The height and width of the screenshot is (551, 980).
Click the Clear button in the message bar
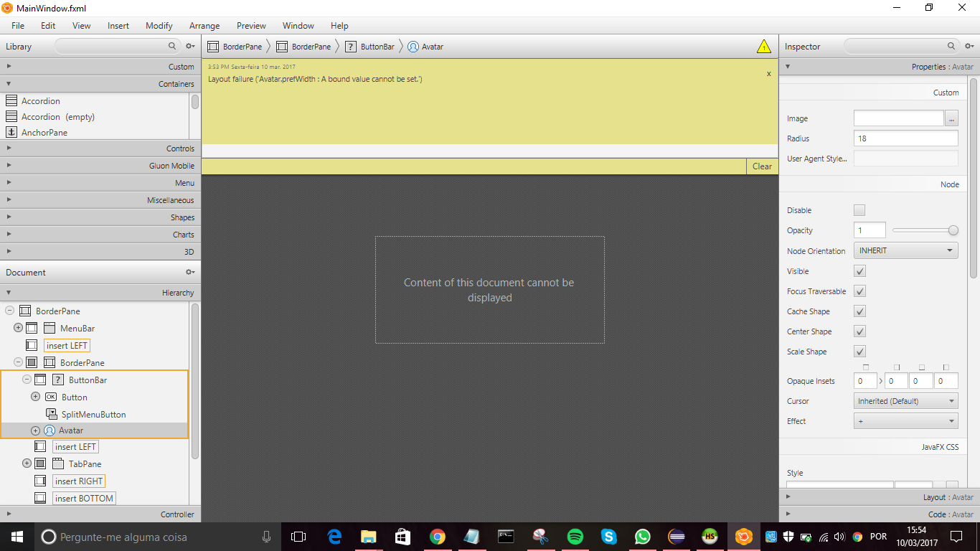pos(762,166)
